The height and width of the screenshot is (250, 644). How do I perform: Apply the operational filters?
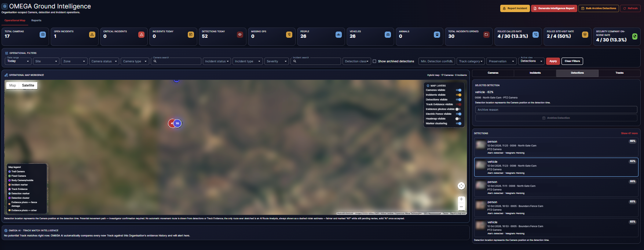coord(553,61)
